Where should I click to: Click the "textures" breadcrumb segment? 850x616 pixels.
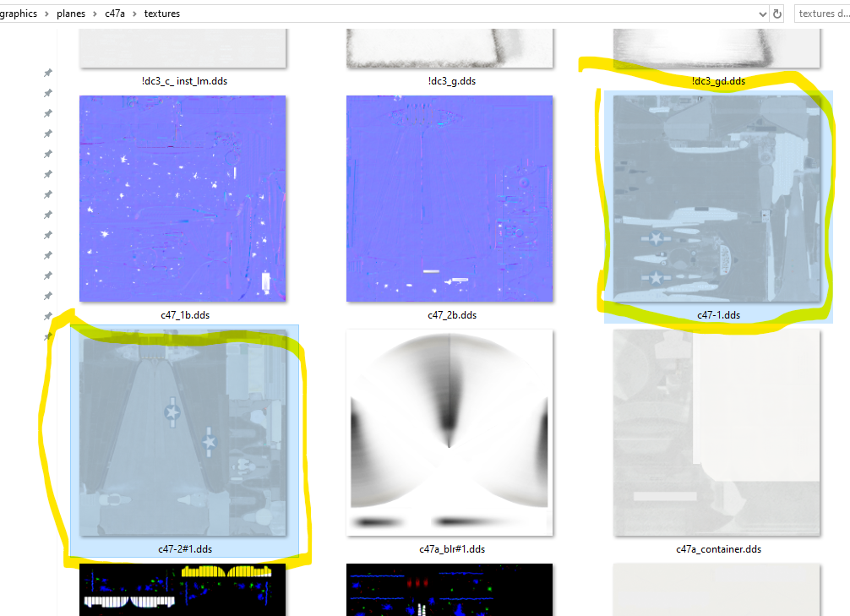(161, 14)
